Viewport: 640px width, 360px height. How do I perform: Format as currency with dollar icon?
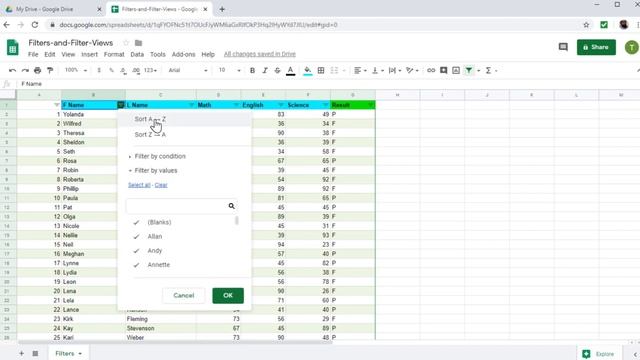[x=99, y=71]
